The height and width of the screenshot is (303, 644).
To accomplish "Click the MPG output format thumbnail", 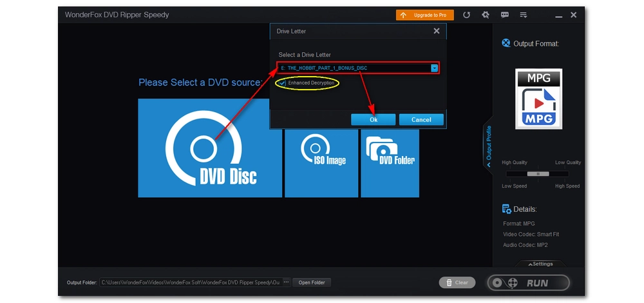I will point(538,99).
